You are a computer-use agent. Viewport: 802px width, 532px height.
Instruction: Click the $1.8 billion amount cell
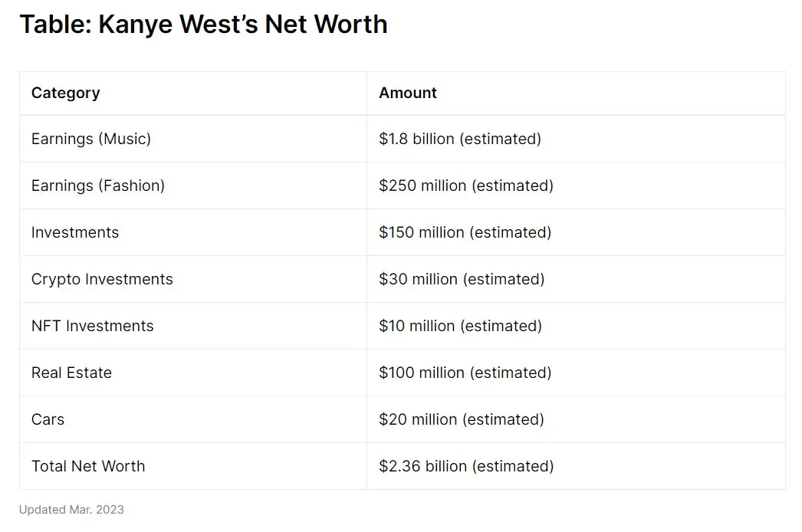tap(460, 139)
